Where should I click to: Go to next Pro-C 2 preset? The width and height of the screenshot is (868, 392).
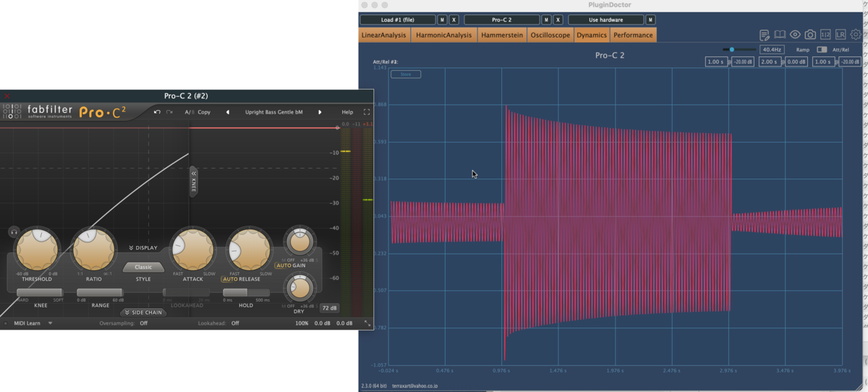tap(320, 112)
